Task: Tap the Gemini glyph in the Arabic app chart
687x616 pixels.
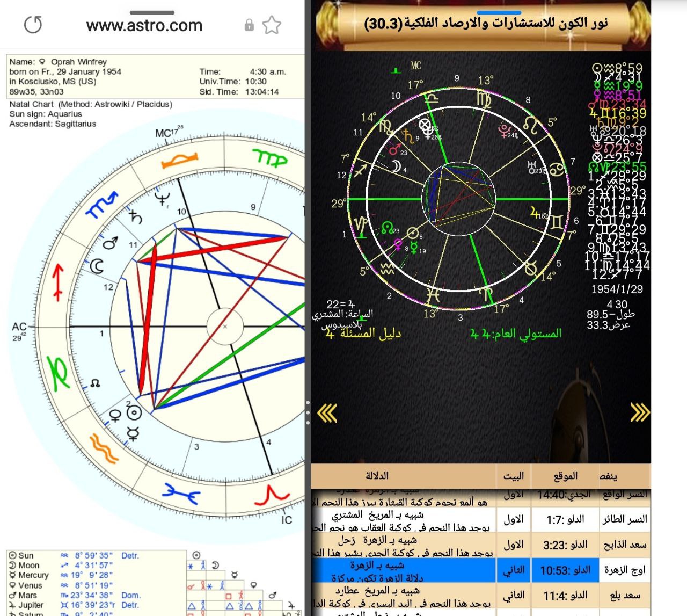Action: 558,222
